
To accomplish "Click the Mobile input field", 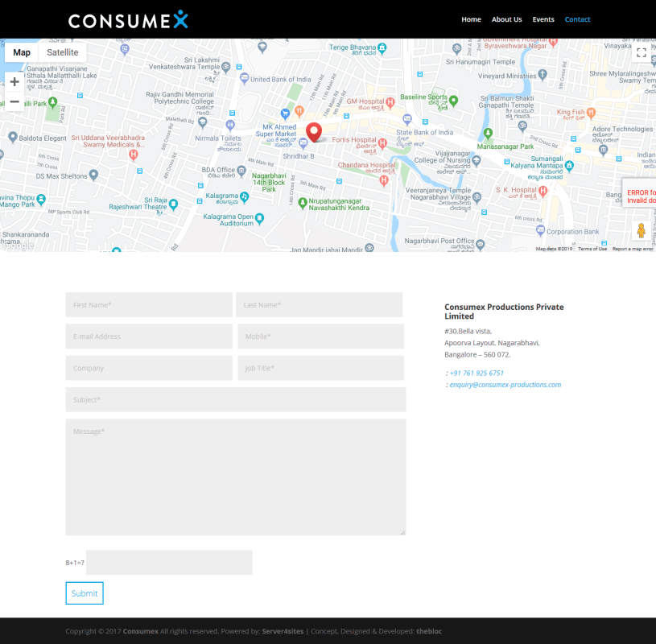I will coord(321,336).
